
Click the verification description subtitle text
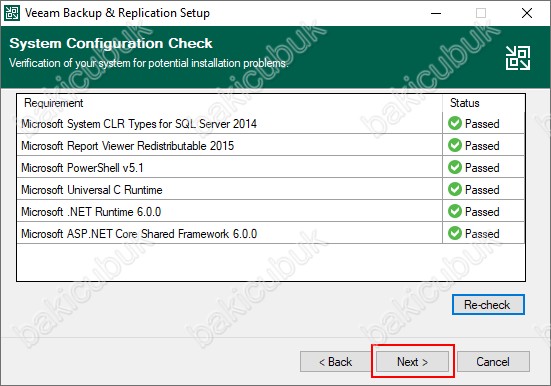tap(148, 63)
